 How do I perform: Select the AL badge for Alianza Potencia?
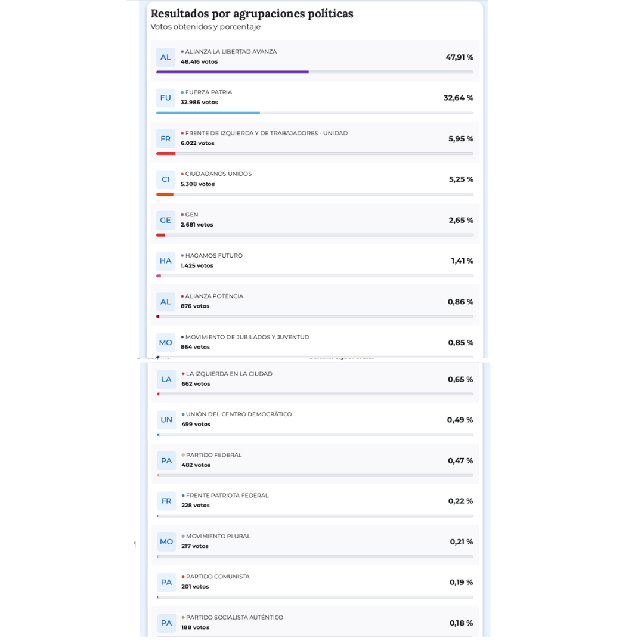pos(165,302)
